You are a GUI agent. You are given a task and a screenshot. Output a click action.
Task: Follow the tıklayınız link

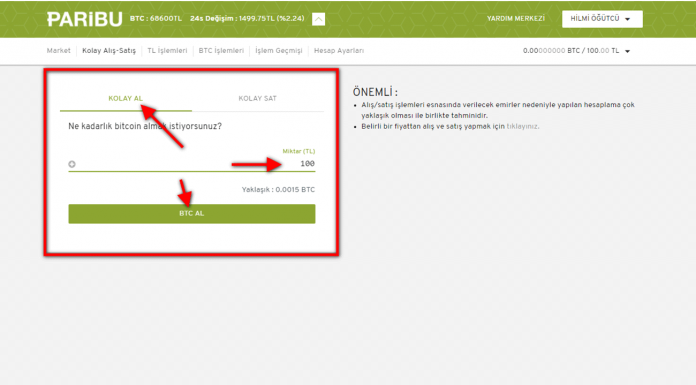(x=523, y=127)
